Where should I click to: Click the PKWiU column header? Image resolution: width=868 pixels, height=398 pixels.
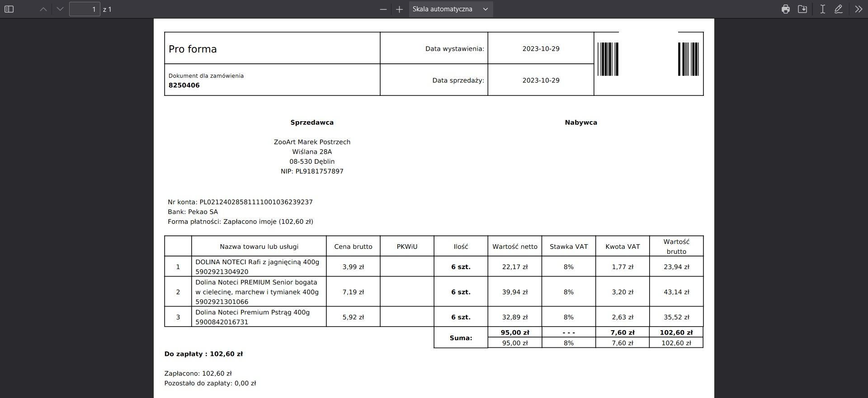point(407,246)
